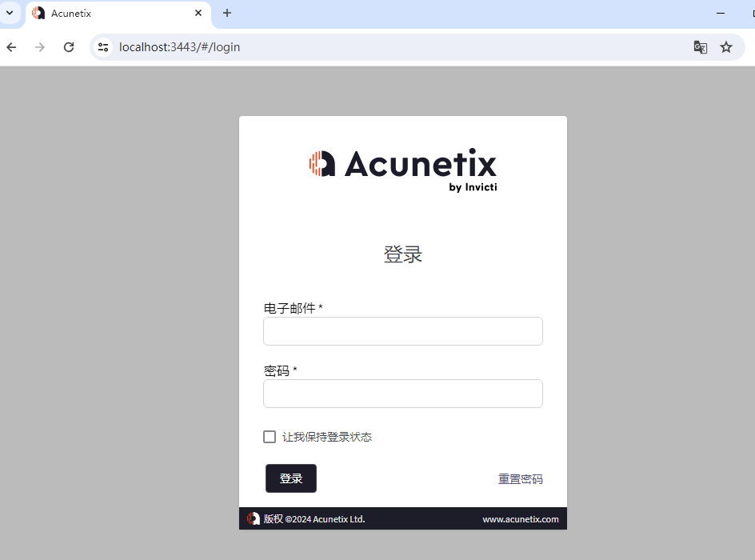
Task: Focus the 电子邮件 email input field
Action: click(x=403, y=331)
